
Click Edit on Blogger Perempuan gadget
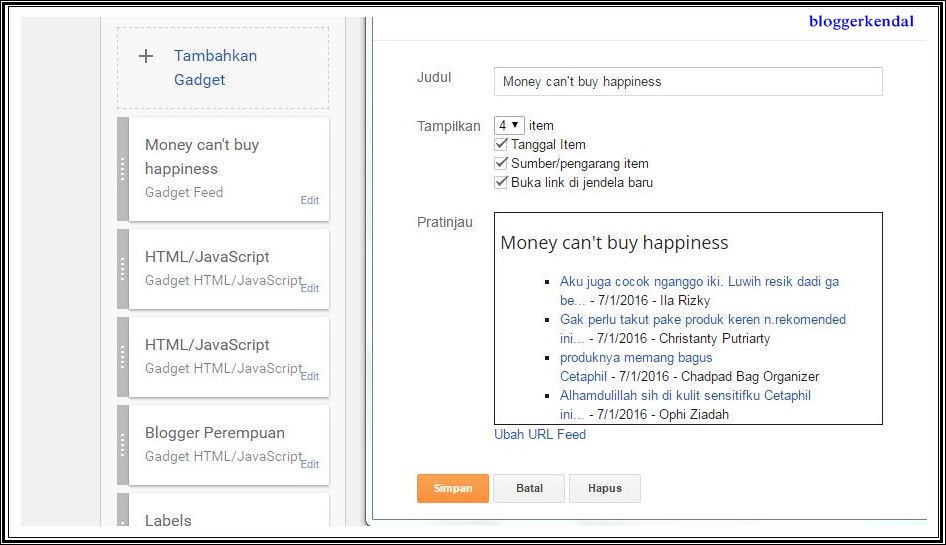(x=310, y=464)
